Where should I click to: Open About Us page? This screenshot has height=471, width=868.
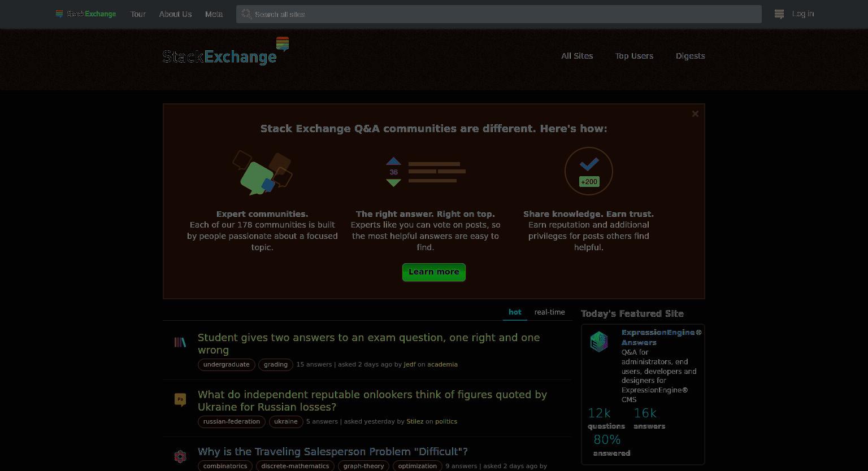(175, 14)
